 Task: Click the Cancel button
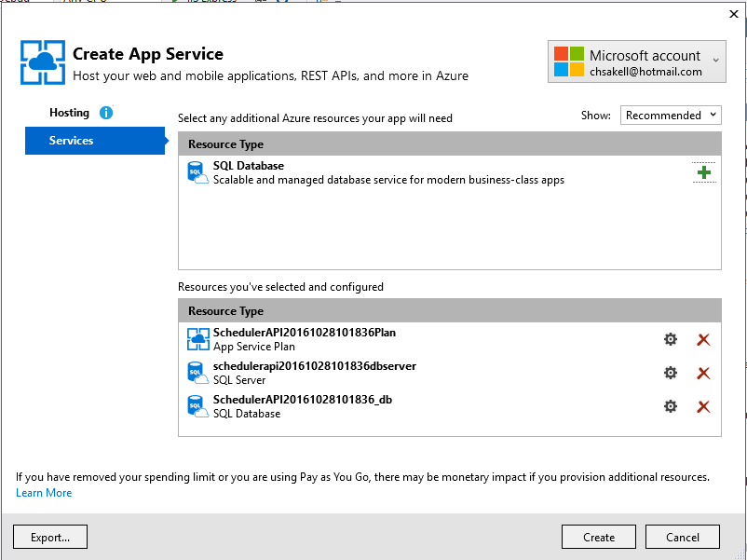(x=682, y=537)
